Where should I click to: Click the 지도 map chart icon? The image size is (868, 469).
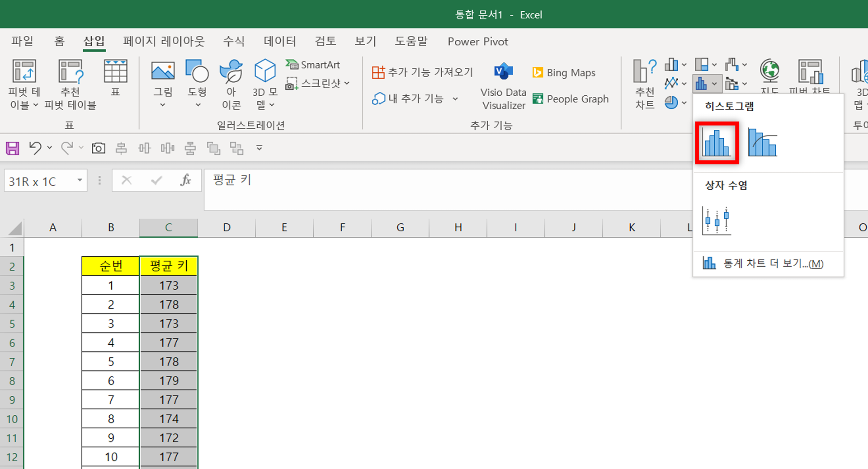[x=769, y=77]
